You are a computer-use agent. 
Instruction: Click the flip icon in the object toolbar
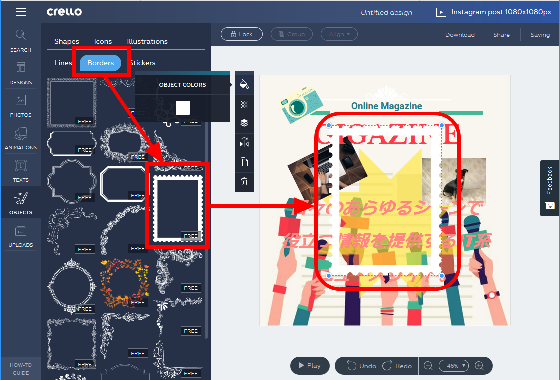pyautogui.click(x=244, y=142)
